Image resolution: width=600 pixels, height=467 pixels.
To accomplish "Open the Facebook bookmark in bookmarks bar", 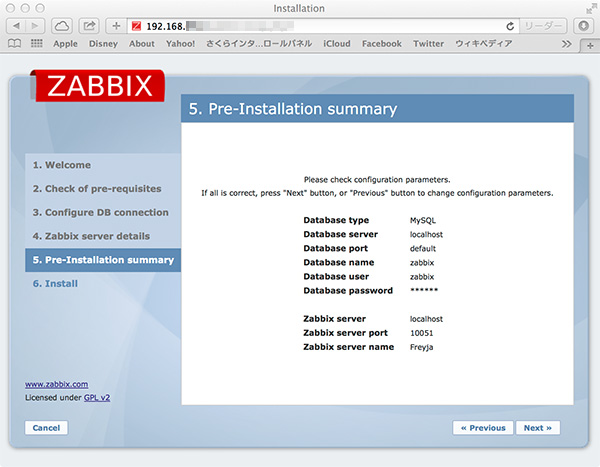I will 381,44.
